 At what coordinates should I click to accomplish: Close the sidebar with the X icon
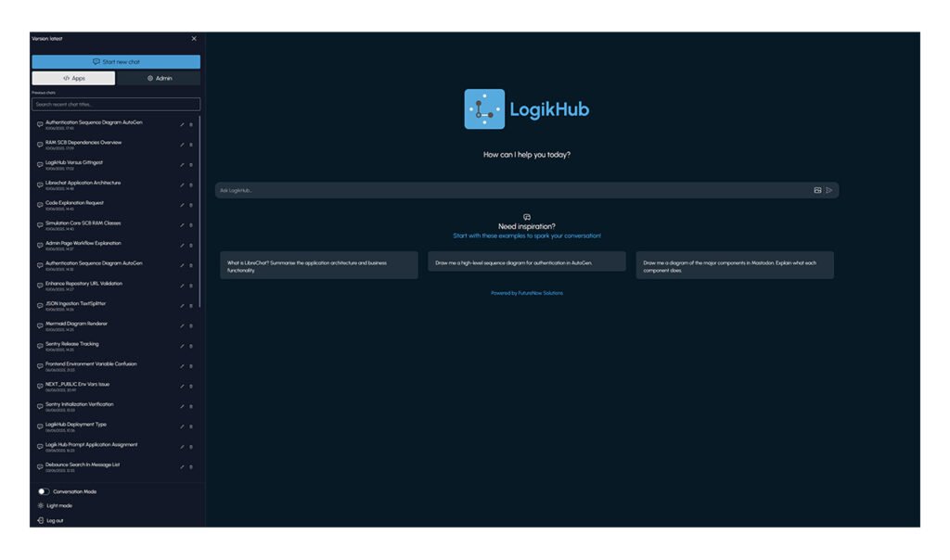pyautogui.click(x=194, y=38)
